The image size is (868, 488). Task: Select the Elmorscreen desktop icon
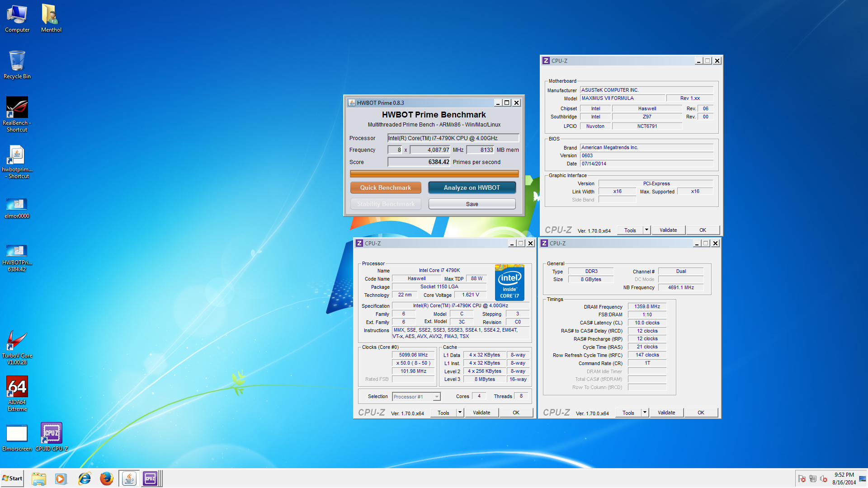pos(17,438)
